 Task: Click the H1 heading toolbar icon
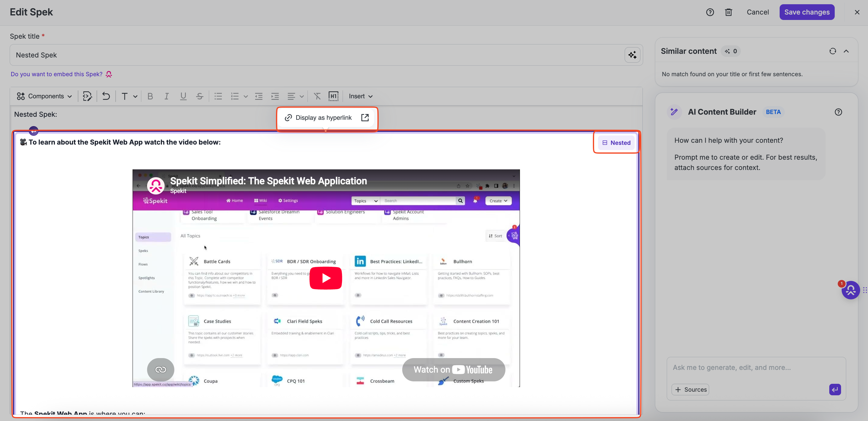click(x=334, y=96)
